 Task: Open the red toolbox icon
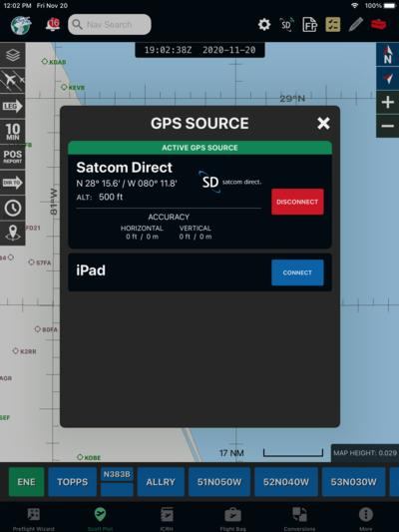pos(378,25)
